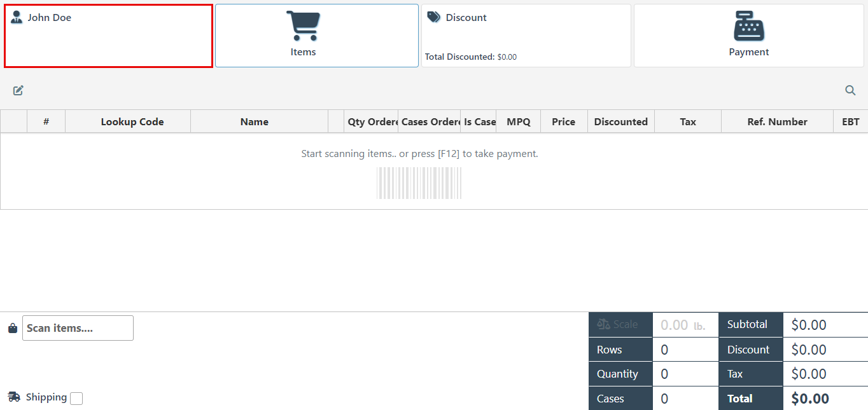The image size is (868, 410).
Task: Click the EBT column header
Action: click(x=850, y=122)
